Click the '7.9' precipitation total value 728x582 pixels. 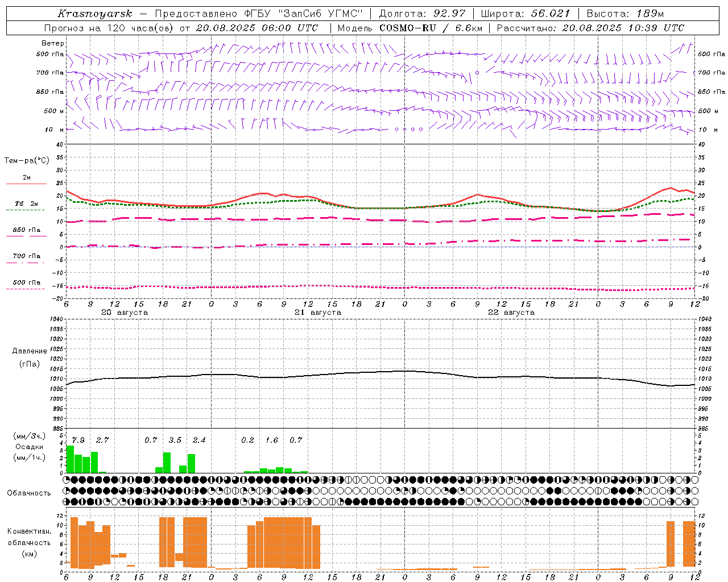click(78, 440)
